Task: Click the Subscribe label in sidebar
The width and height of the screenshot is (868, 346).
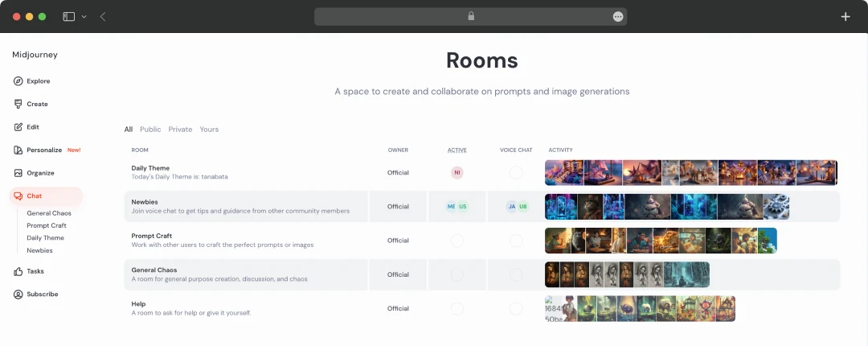Action: click(x=43, y=294)
